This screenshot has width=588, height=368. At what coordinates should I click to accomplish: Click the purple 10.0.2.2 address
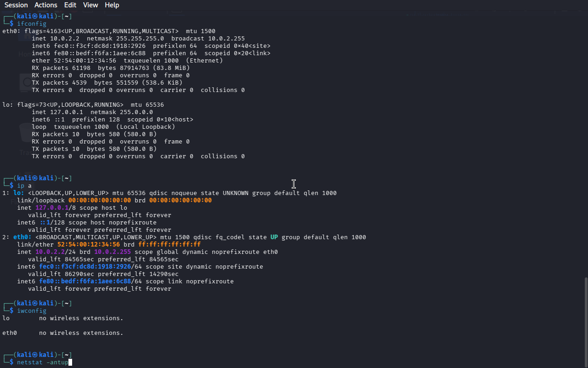pyautogui.click(x=50, y=252)
